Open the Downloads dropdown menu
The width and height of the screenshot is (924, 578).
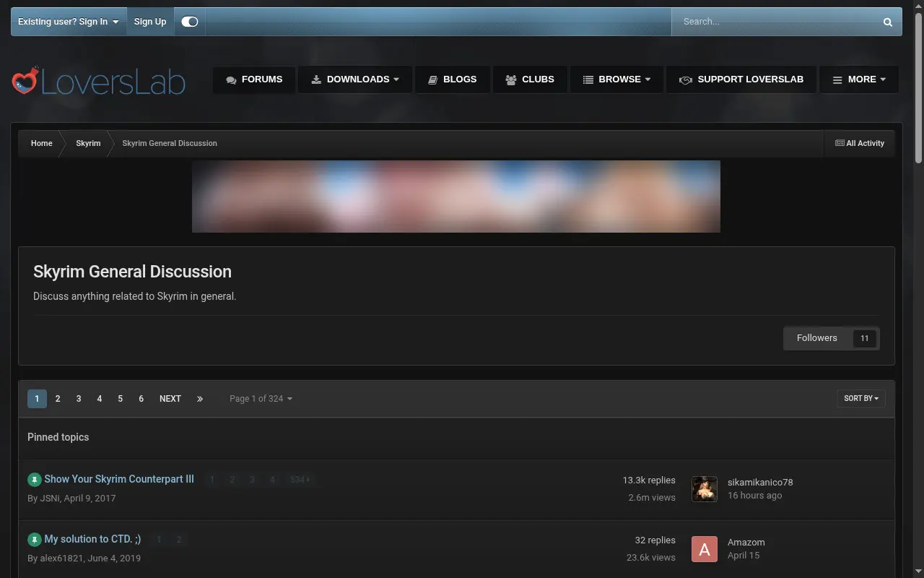pyautogui.click(x=355, y=79)
